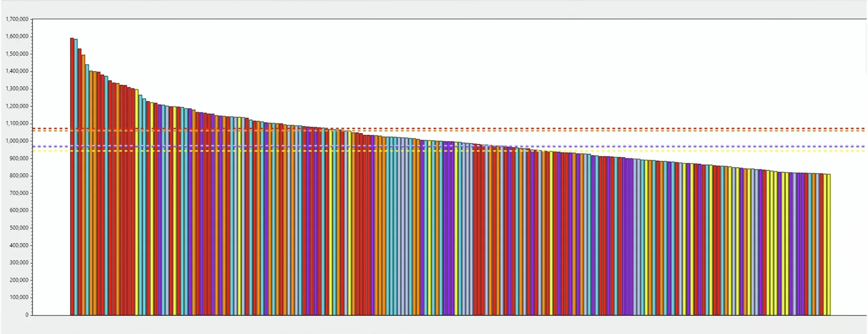Click the 1,000,000 y-axis label

(x=17, y=141)
